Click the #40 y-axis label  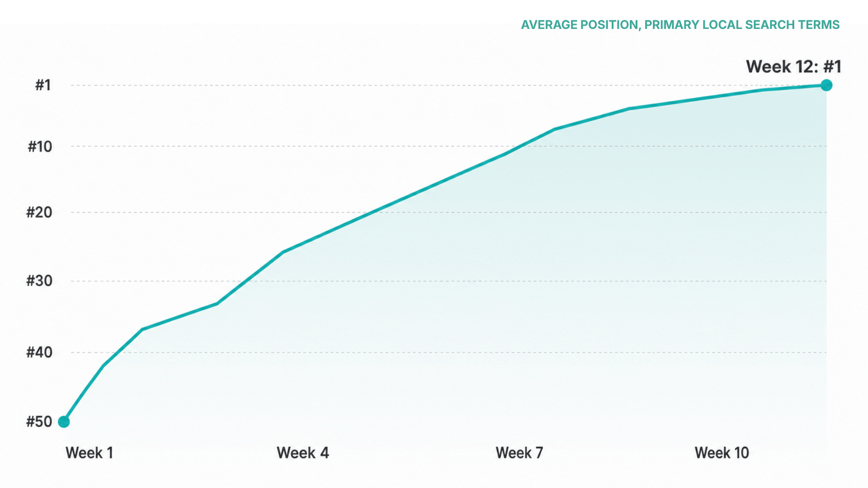[x=39, y=352]
